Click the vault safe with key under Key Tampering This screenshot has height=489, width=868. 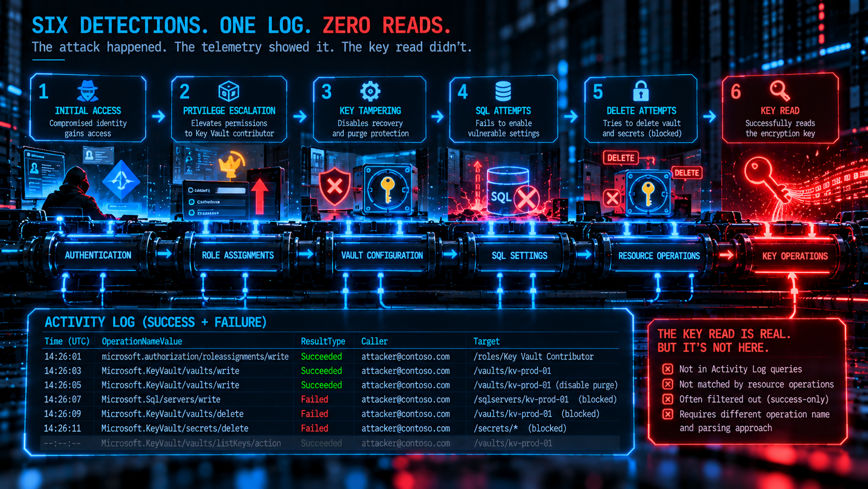[387, 189]
